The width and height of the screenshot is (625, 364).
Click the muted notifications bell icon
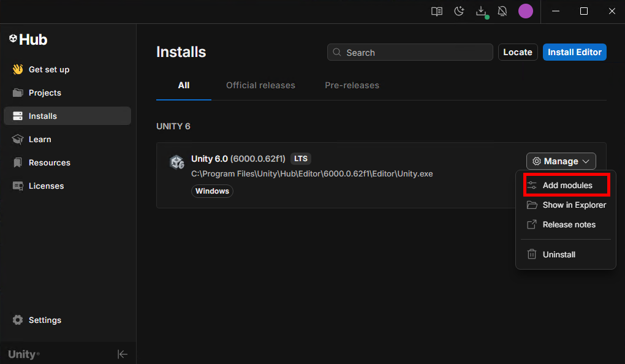click(x=503, y=11)
